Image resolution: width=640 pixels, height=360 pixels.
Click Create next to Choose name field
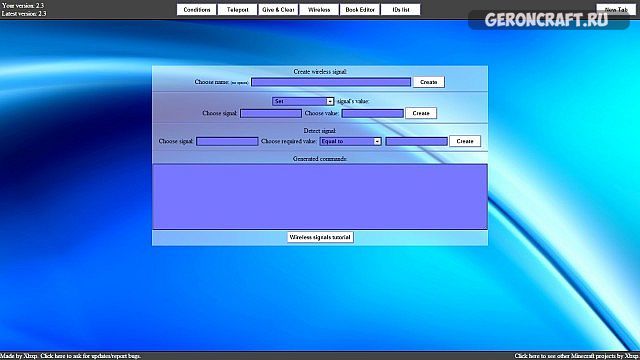(x=429, y=82)
